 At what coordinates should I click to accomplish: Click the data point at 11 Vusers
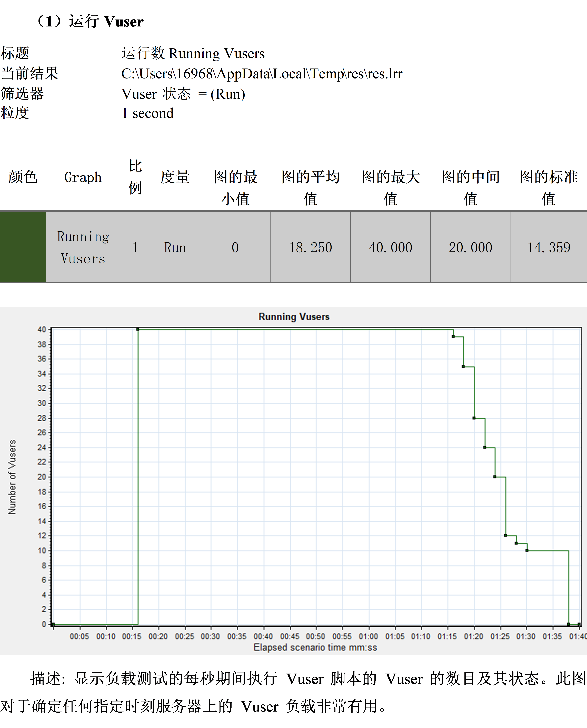[x=516, y=543]
